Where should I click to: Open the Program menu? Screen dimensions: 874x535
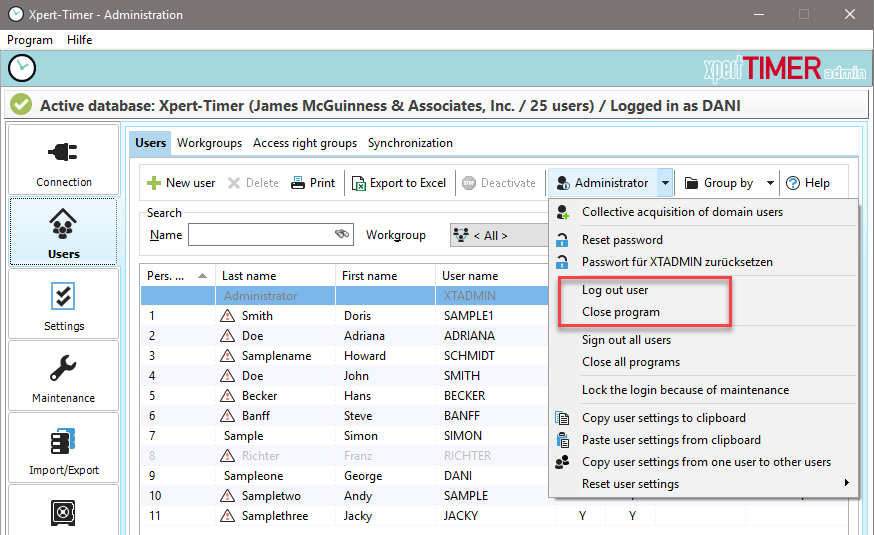pyautogui.click(x=30, y=40)
